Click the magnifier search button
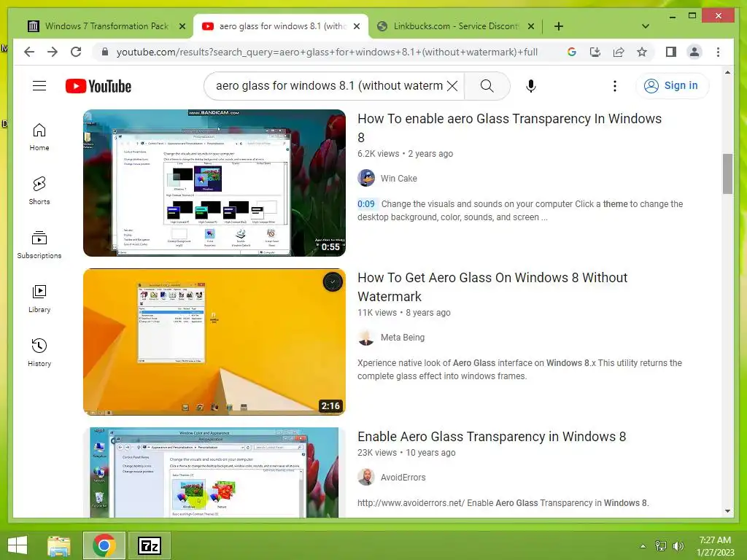The image size is (747, 560). coord(487,86)
